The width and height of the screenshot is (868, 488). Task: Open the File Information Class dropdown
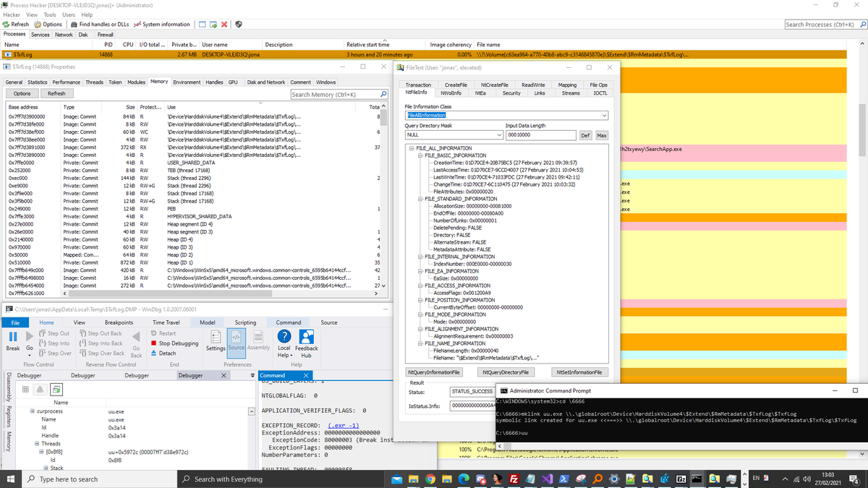pyautogui.click(x=604, y=116)
